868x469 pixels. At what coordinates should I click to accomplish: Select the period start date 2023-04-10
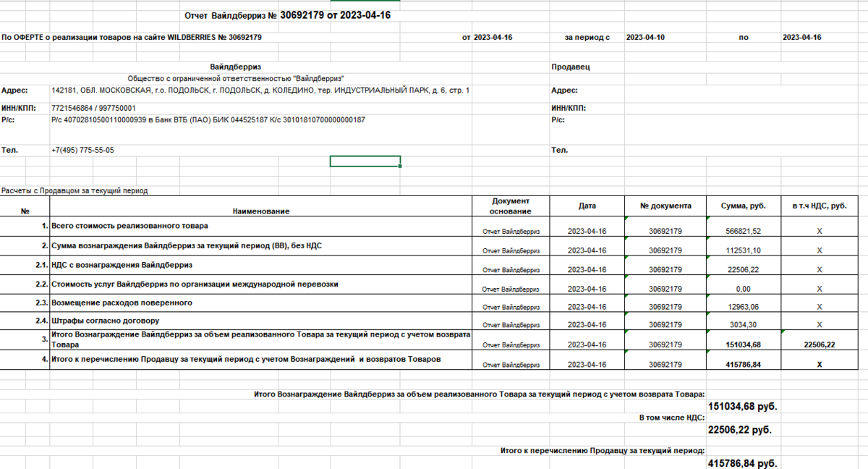coord(645,37)
